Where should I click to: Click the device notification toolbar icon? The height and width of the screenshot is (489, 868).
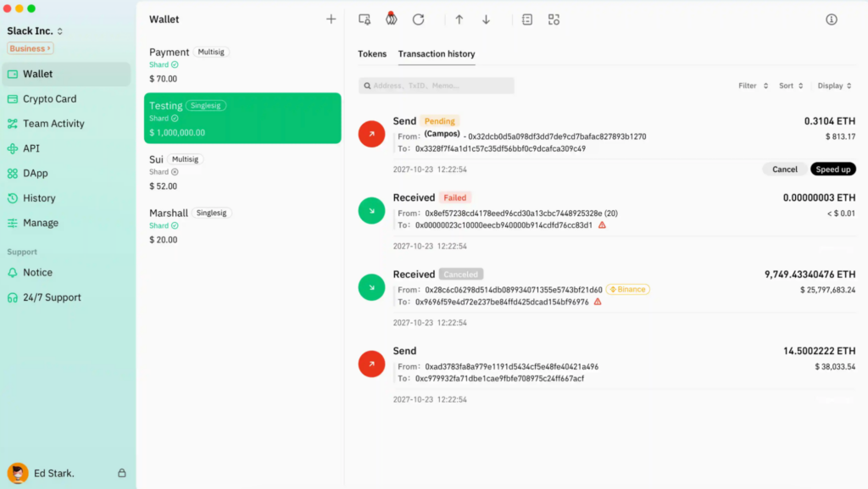[364, 19]
